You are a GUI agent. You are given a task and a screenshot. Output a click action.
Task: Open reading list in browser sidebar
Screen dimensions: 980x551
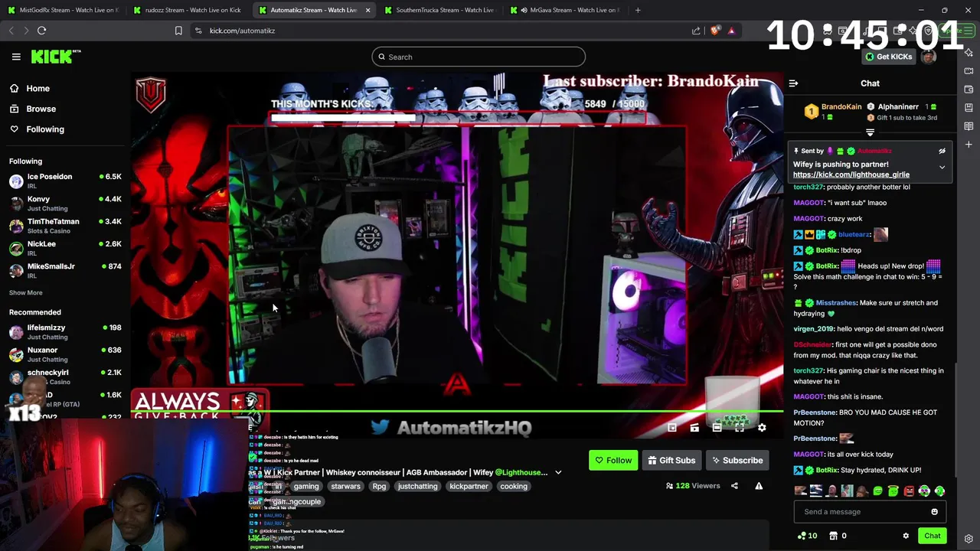coord(969,126)
